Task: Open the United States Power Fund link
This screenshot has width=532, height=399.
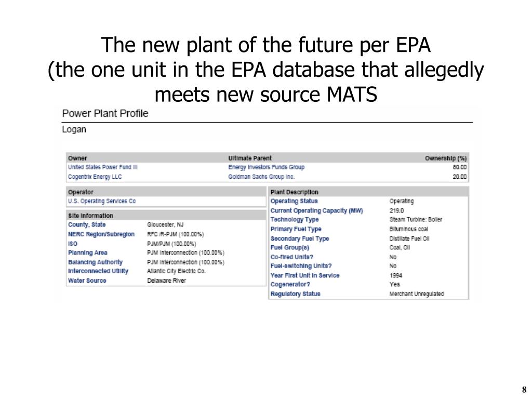Action: [102, 167]
